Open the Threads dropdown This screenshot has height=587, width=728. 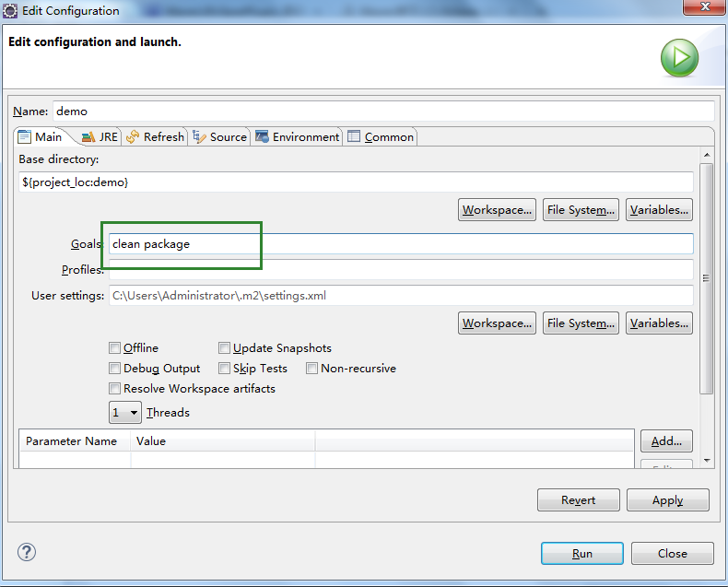point(125,413)
